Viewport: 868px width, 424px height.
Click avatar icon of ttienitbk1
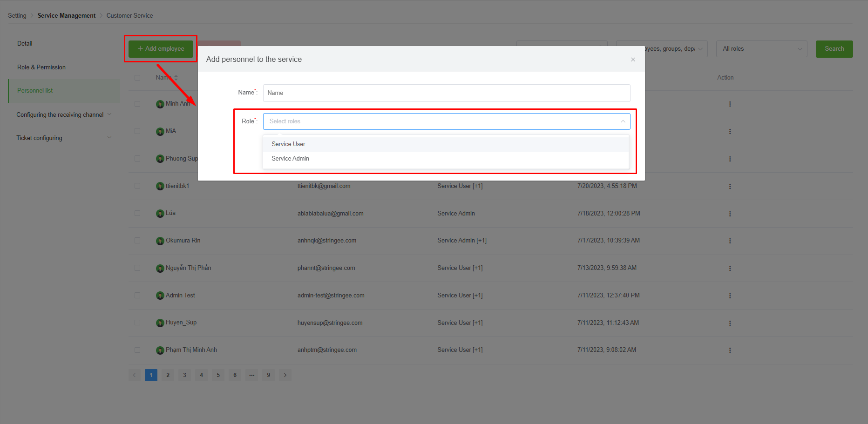tap(160, 186)
